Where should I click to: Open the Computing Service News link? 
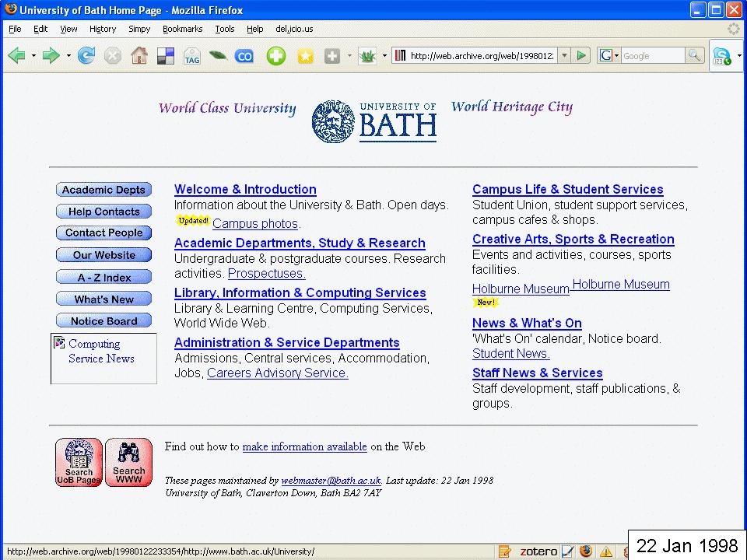tap(101, 351)
